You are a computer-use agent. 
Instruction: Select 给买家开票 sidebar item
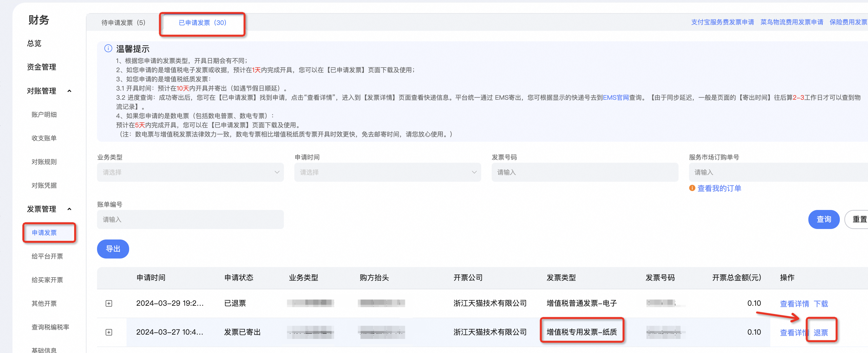47,280
